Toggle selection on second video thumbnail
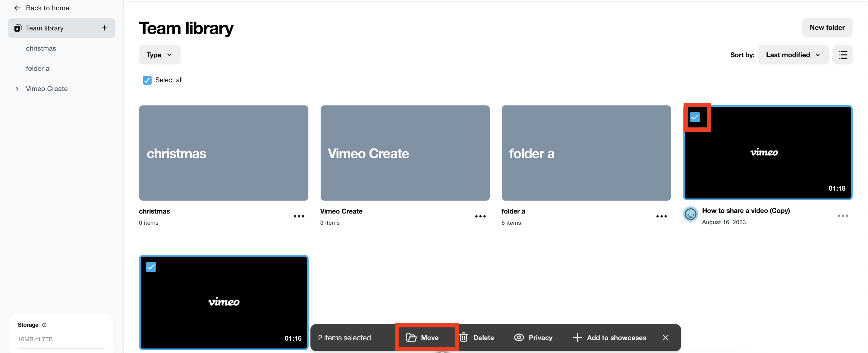 (151, 267)
